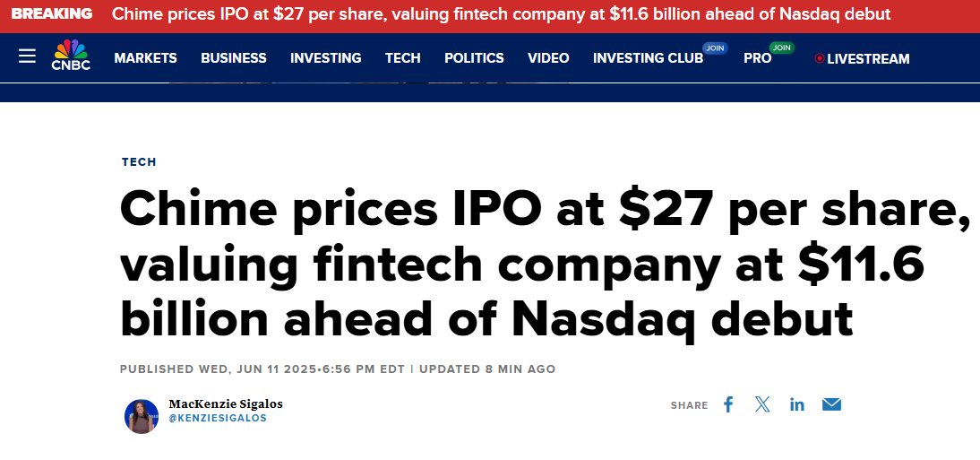This screenshot has width=980, height=460.
Task: Open the hamburger navigation menu
Action: tap(27, 56)
